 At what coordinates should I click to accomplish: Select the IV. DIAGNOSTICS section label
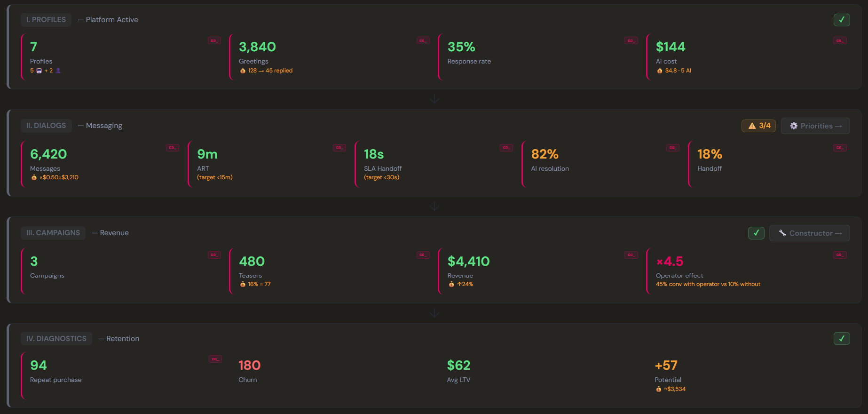click(56, 339)
